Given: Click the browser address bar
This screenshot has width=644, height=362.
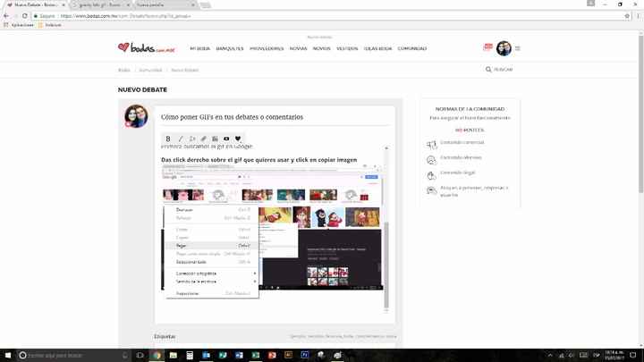Looking at the screenshot, I should pyautogui.click(x=328, y=16).
